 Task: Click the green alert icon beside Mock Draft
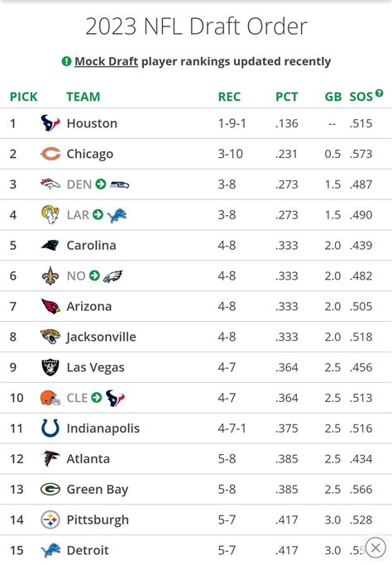coord(67,61)
